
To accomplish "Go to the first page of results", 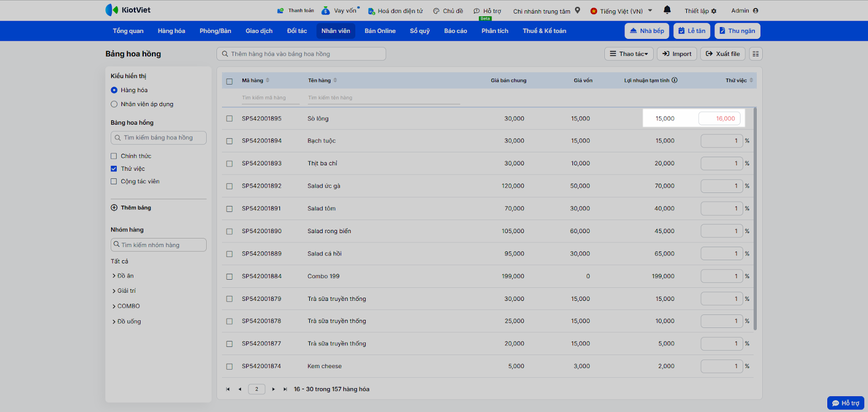I will (228, 389).
